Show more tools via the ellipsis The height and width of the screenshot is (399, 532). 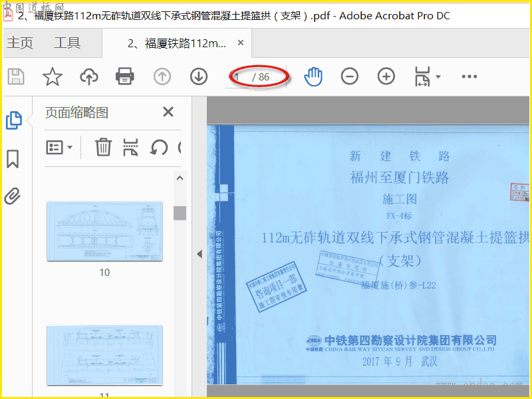click(469, 76)
